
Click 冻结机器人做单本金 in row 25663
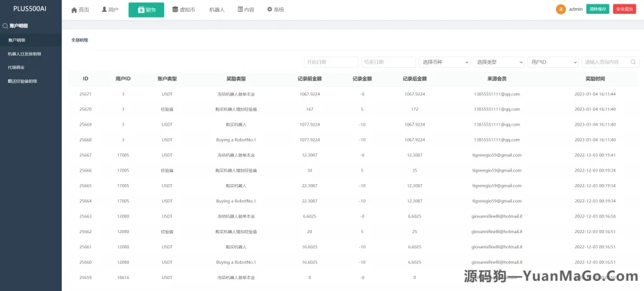coord(236,216)
